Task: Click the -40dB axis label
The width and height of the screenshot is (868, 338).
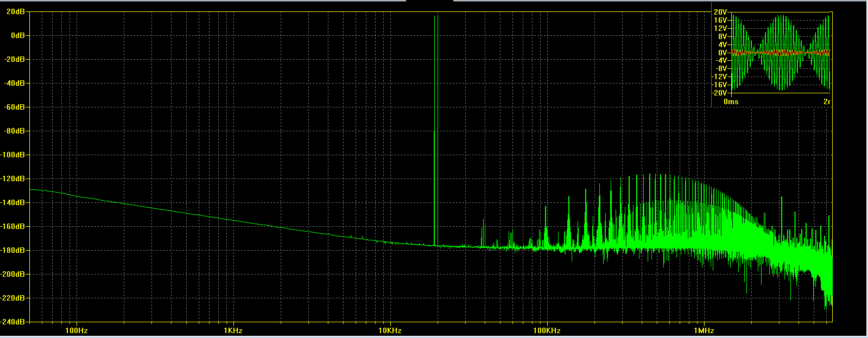Action: [15, 83]
